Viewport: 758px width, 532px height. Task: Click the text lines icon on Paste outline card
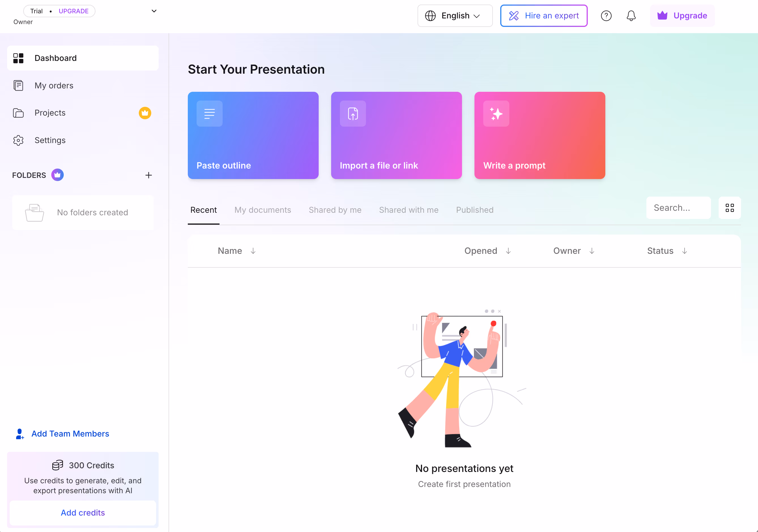pyautogui.click(x=210, y=114)
